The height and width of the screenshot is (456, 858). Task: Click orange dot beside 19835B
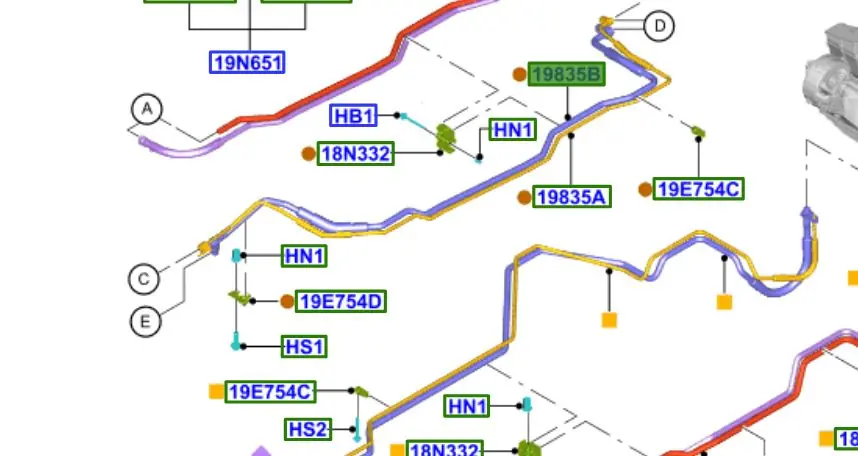coord(519,74)
